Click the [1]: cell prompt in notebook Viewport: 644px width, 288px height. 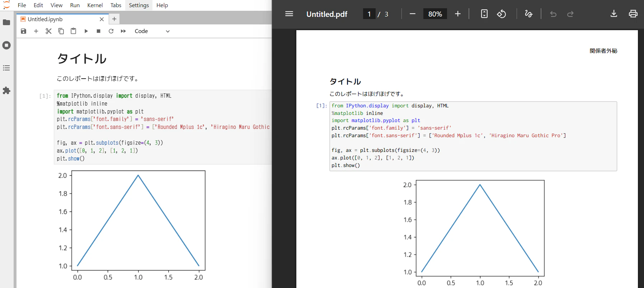45,96
